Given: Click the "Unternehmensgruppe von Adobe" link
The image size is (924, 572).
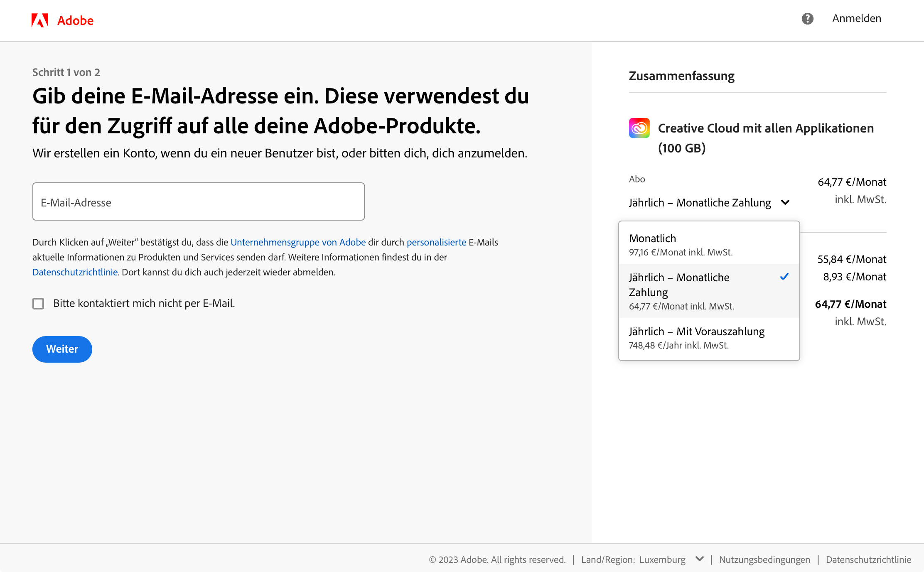Looking at the screenshot, I should pyautogui.click(x=298, y=242).
